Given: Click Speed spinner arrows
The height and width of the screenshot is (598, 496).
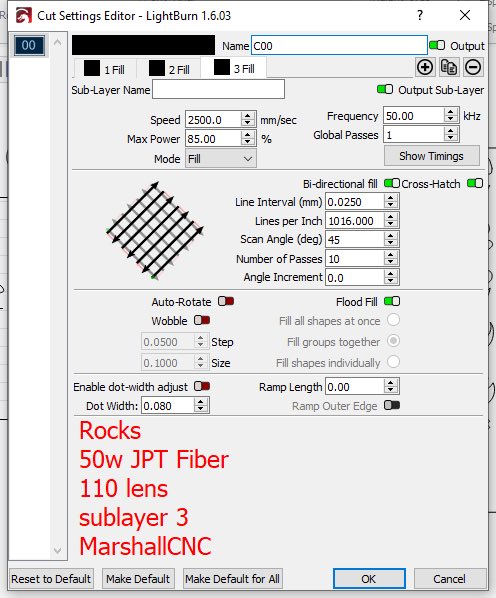Looking at the screenshot, I should (248, 119).
